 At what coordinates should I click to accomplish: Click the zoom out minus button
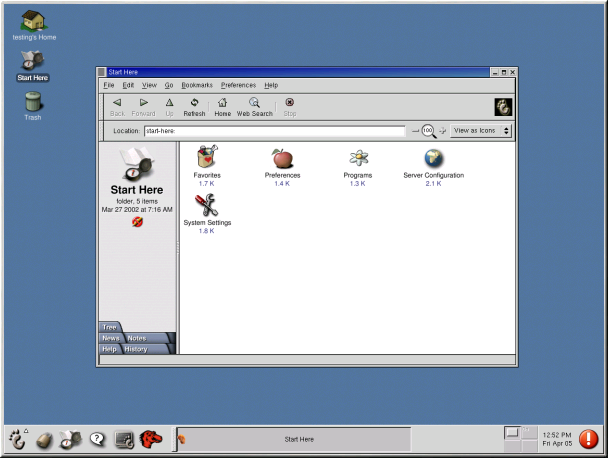[415, 131]
